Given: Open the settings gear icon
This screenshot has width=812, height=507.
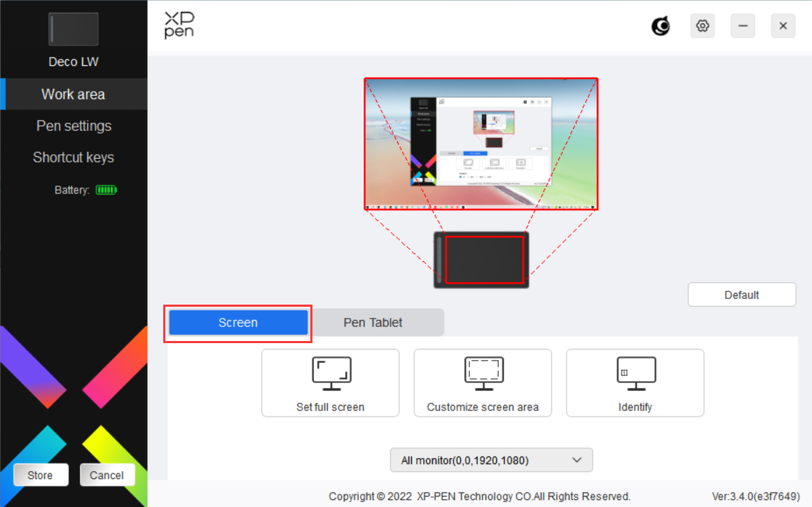Looking at the screenshot, I should [x=702, y=26].
